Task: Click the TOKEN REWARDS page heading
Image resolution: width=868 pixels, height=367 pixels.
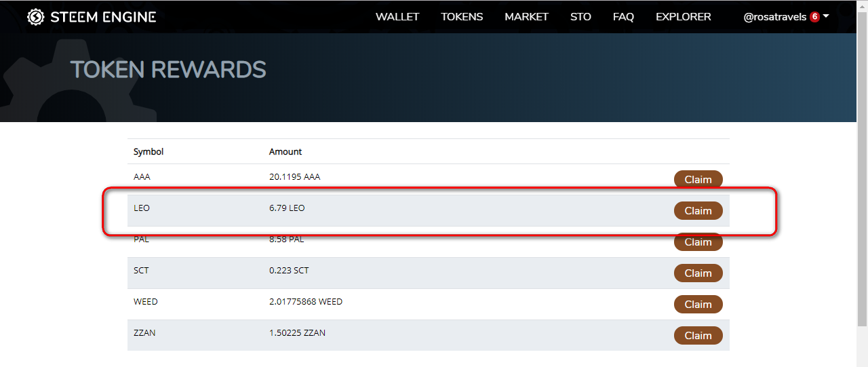Action: (x=168, y=69)
